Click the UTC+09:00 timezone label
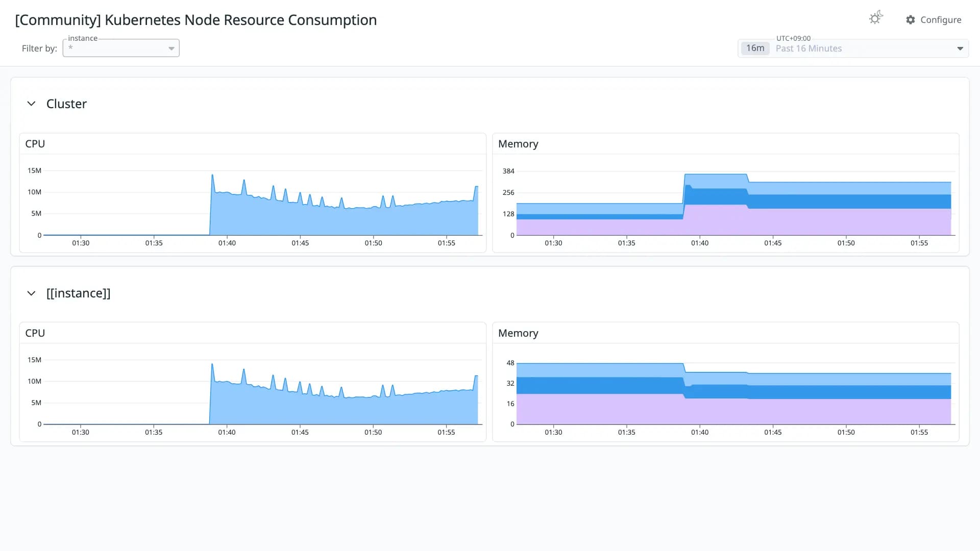 793,38
